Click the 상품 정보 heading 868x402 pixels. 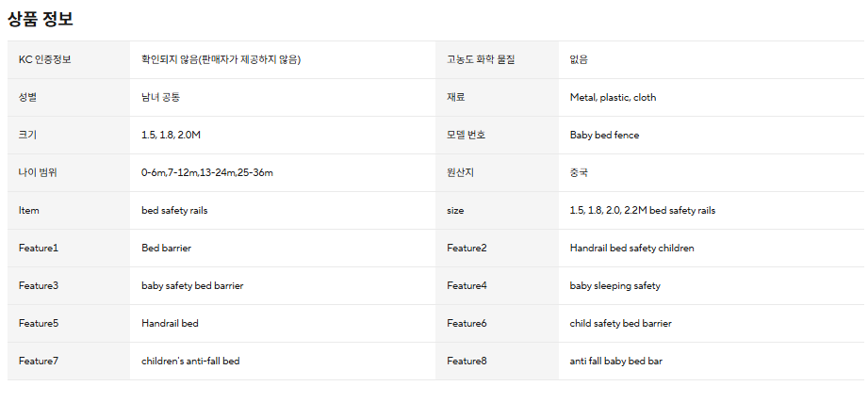tap(41, 18)
